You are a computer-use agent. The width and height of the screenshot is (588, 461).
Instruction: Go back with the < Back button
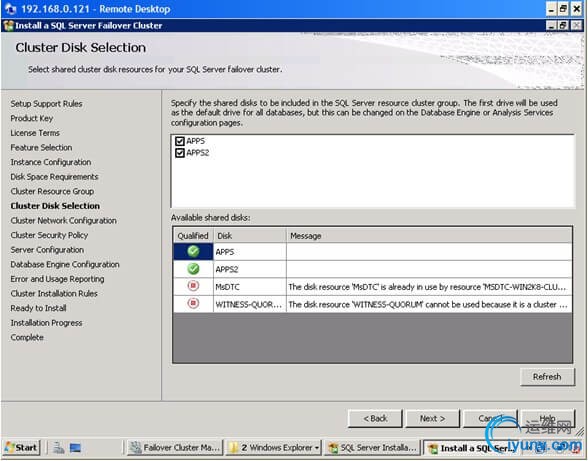(x=375, y=419)
